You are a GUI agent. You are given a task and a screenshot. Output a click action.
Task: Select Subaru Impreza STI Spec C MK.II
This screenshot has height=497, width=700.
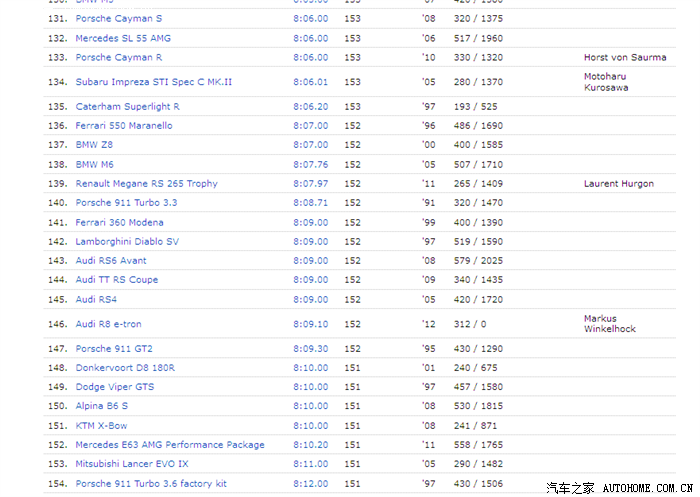(x=153, y=82)
